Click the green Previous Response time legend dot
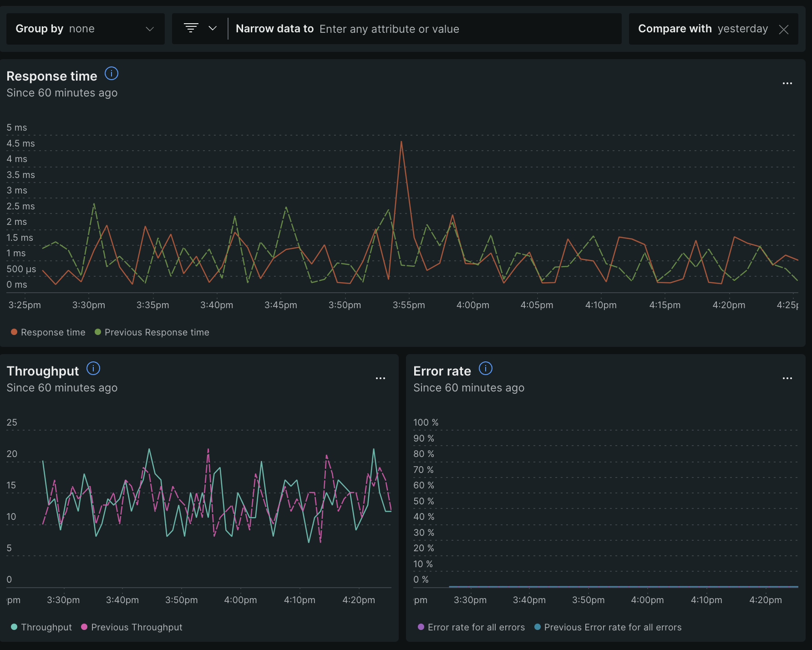The height and width of the screenshot is (650, 812). (98, 332)
